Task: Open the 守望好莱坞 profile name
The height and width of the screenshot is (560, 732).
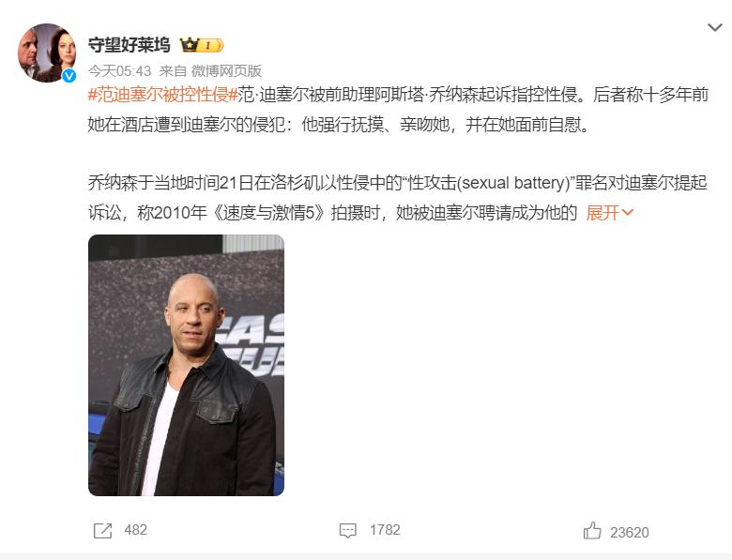Action: pos(129,45)
